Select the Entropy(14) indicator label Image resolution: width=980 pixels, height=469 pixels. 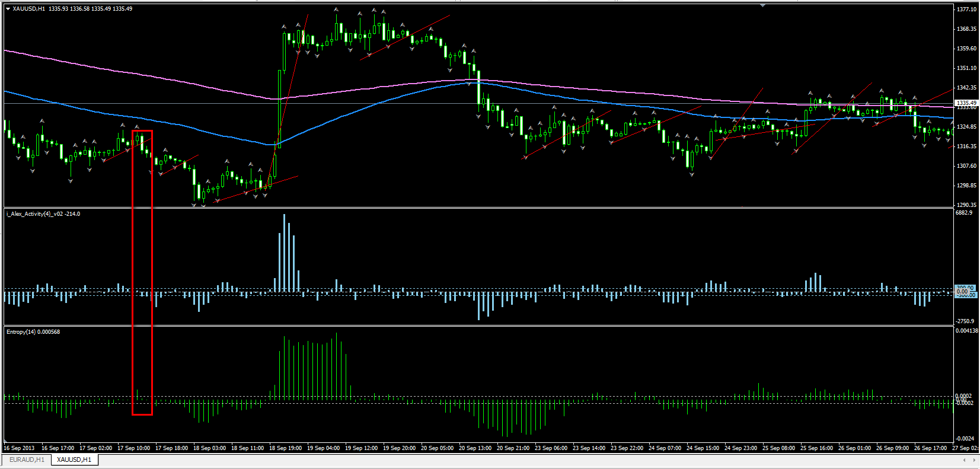33,332
